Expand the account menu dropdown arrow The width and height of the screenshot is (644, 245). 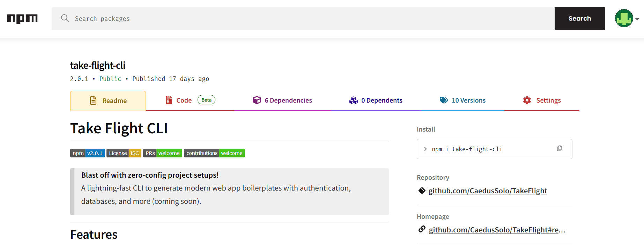point(637,19)
